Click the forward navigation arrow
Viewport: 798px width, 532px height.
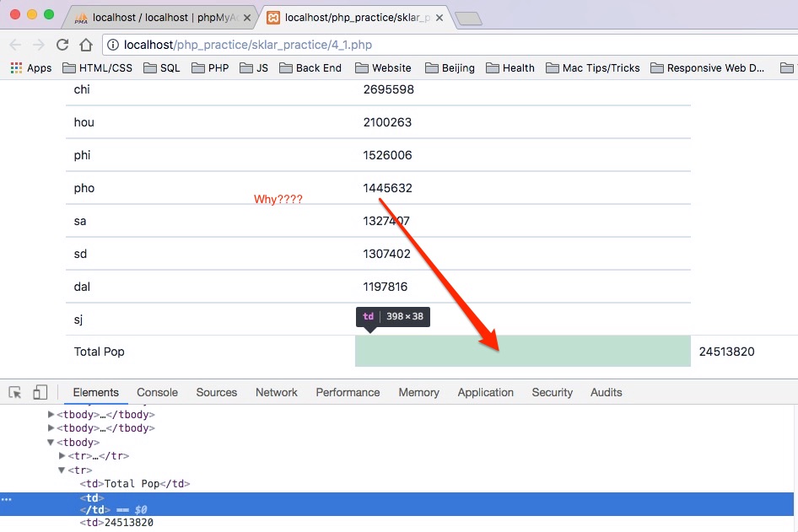click(39, 44)
